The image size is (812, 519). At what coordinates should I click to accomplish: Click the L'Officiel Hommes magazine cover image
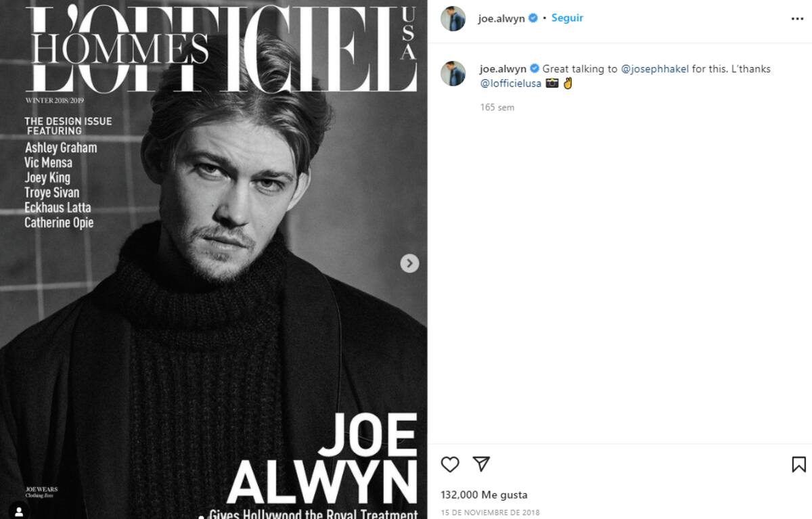click(x=213, y=260)
